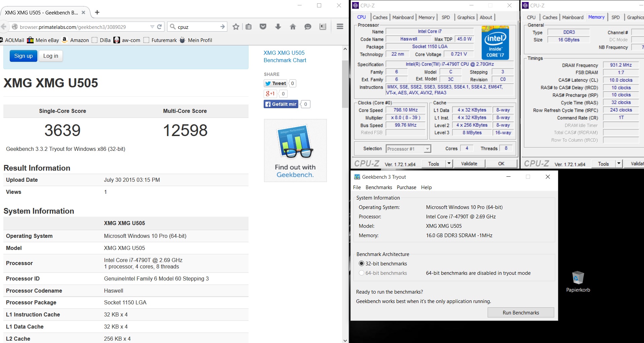Image resolution: width=644 pixels, height=343 pixels.
Task: Open the DiBa bookmark
Action: coord(101,40)
